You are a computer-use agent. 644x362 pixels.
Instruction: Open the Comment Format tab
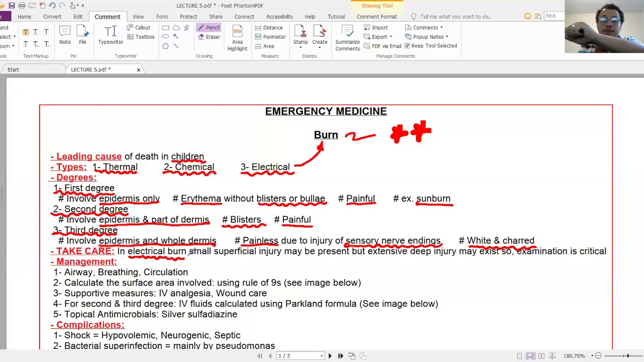coord(377,17)
